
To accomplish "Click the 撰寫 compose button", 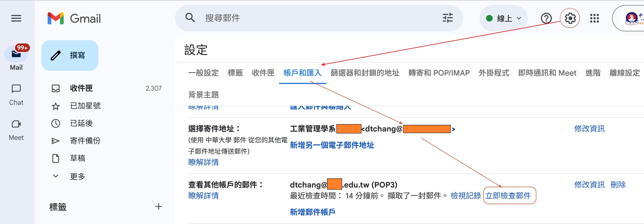I will (70, 55).
